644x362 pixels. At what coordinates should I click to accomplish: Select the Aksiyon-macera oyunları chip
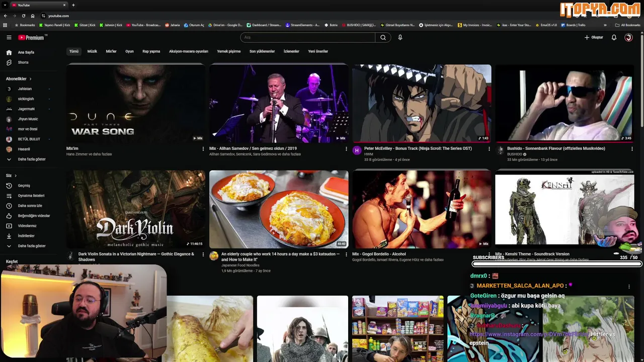click(189, 51)
